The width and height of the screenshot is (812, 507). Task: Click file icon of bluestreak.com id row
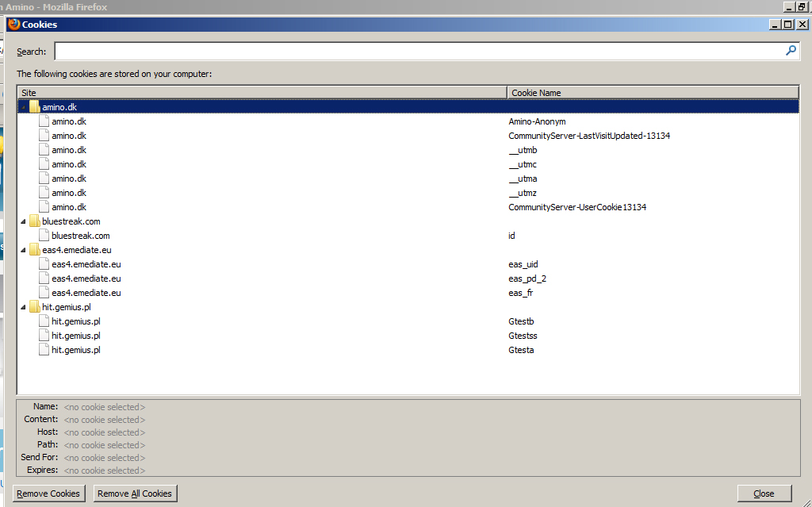[44, 236]
